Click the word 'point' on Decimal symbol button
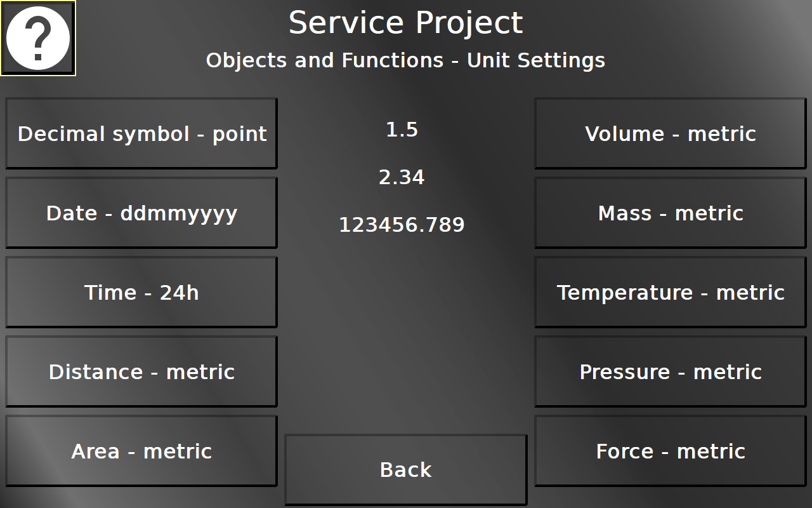 point(239,134)
